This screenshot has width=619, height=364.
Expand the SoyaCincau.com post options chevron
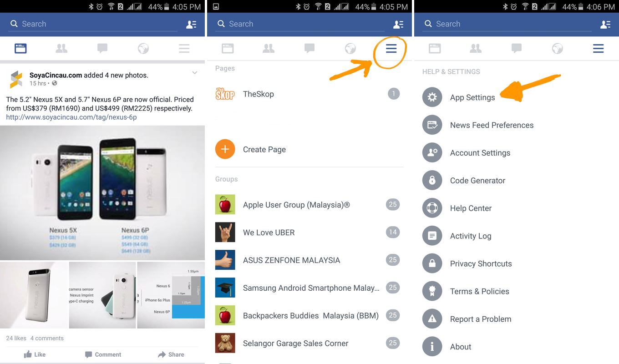pyautogui.click(x=195, y=72)
